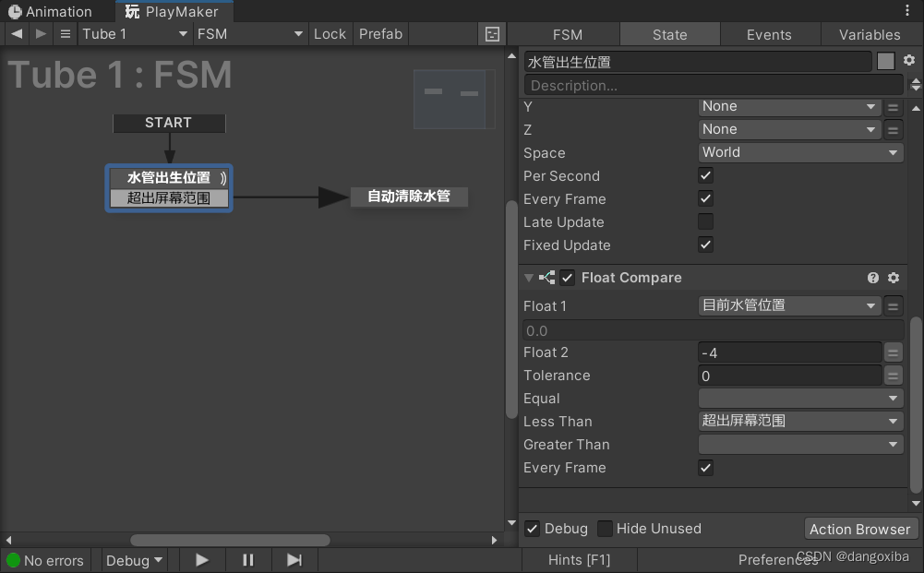
Task: Go forward to next FSM with right arrow
Action: (x=41, y=34)
